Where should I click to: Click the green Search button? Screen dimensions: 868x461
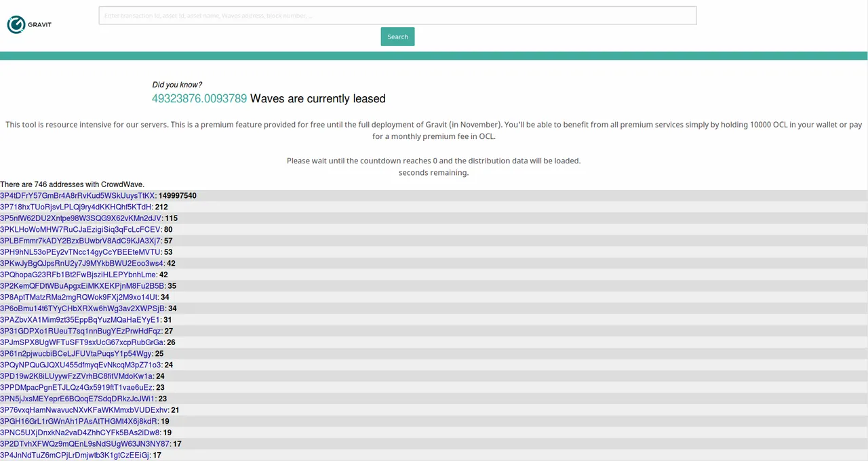(x=397, y=37)
